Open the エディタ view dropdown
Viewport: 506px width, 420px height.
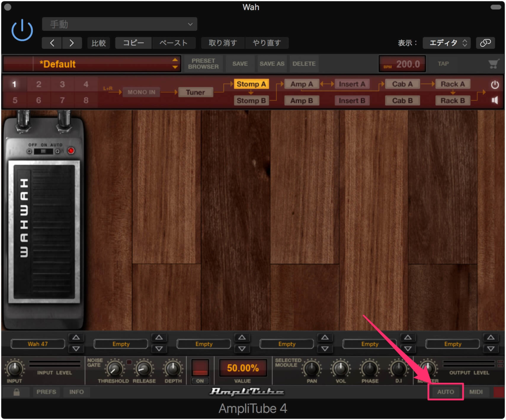click(447, 43)
